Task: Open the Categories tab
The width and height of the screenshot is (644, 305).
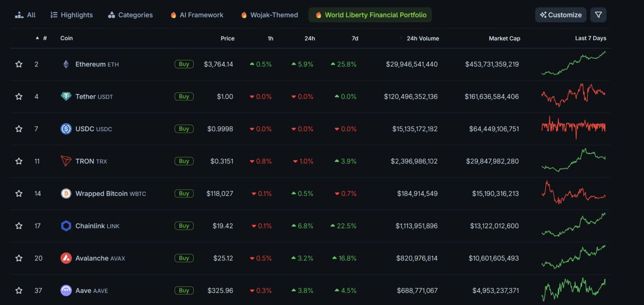Action: click(x=130, y=15)
